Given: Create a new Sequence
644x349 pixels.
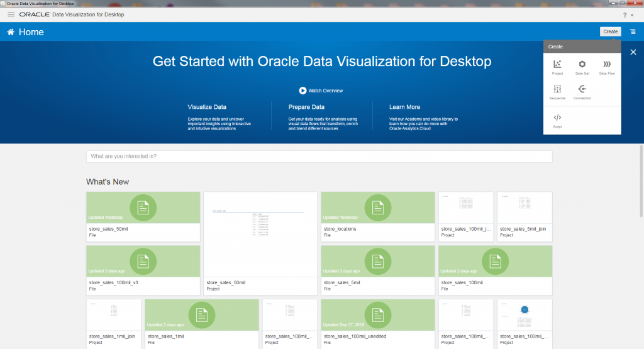Looking at the screenshot, I should click(557, 92).
